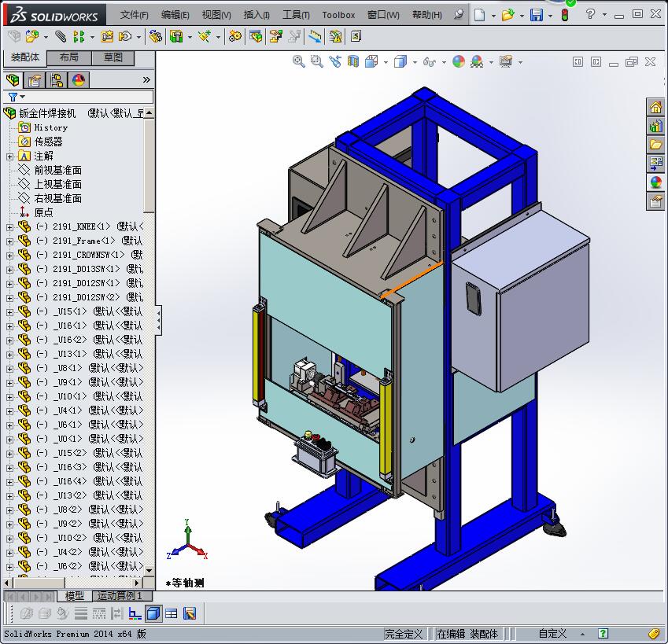Viewport: 668px width, 644px height.
Task: Select 前视基准面 plane in tree
Action: [x=57, y=171]
